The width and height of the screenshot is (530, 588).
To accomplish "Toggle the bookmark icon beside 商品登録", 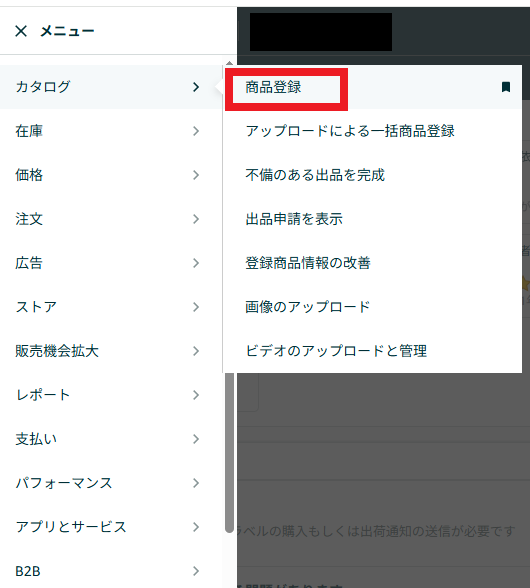I will (506, 87).
